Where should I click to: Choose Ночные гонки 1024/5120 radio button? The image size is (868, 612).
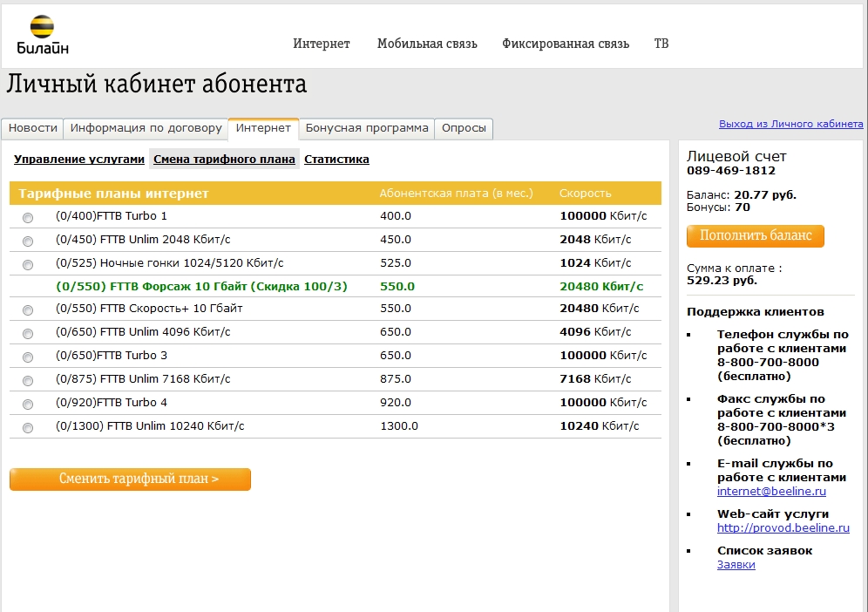click(x=28, y=265)
